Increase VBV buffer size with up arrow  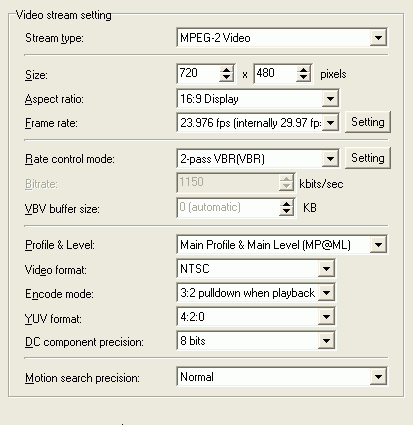tap(286, 204)
